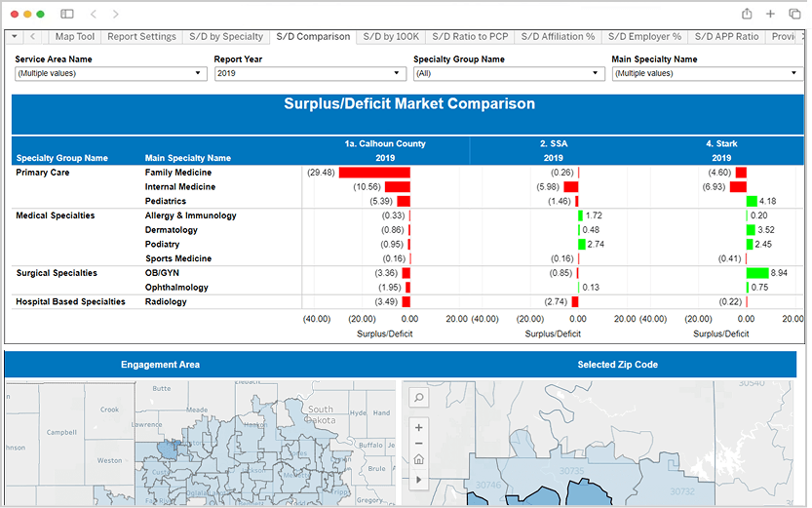Select the Dermatology row label
Viewport: 812px width, 508px height.
coord(171,230)
